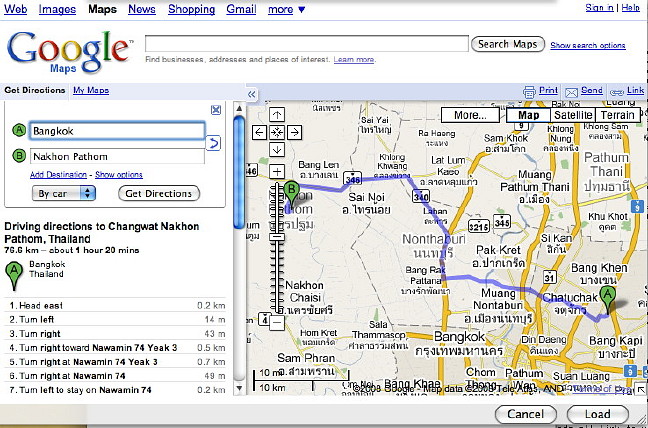Select step 2 Turn left

coord(117,319)
